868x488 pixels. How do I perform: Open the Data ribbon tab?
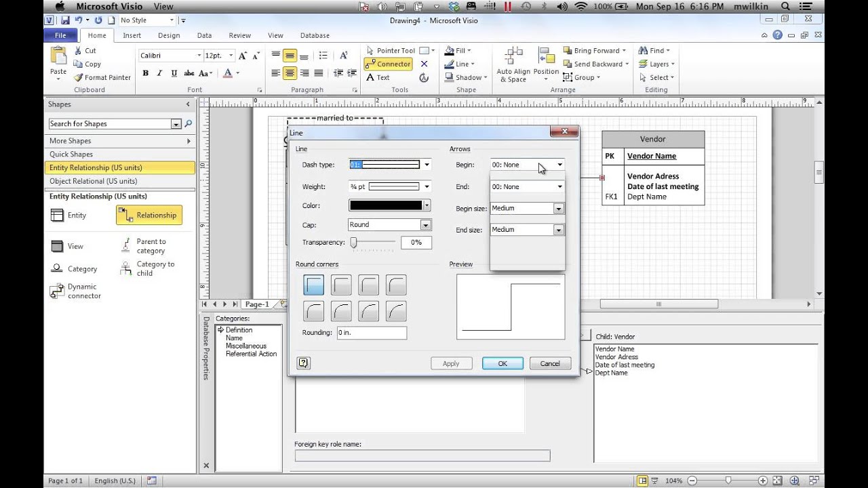click(x=204, y=35)
